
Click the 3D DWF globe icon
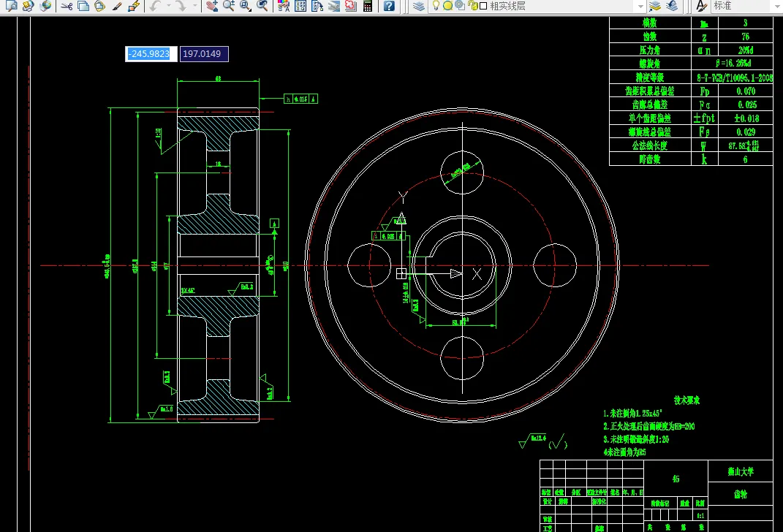(x=45, y=6)
